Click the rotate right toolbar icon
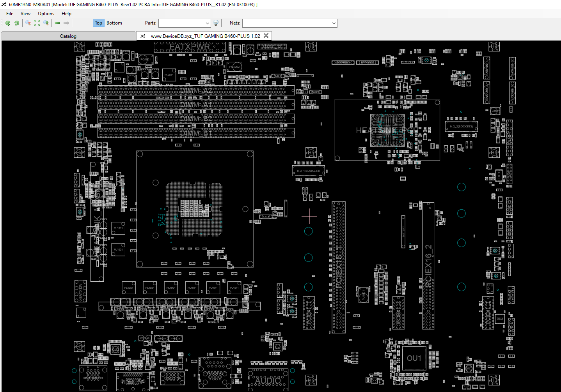Screen dimensions: 561x392 tap(17, 23)
